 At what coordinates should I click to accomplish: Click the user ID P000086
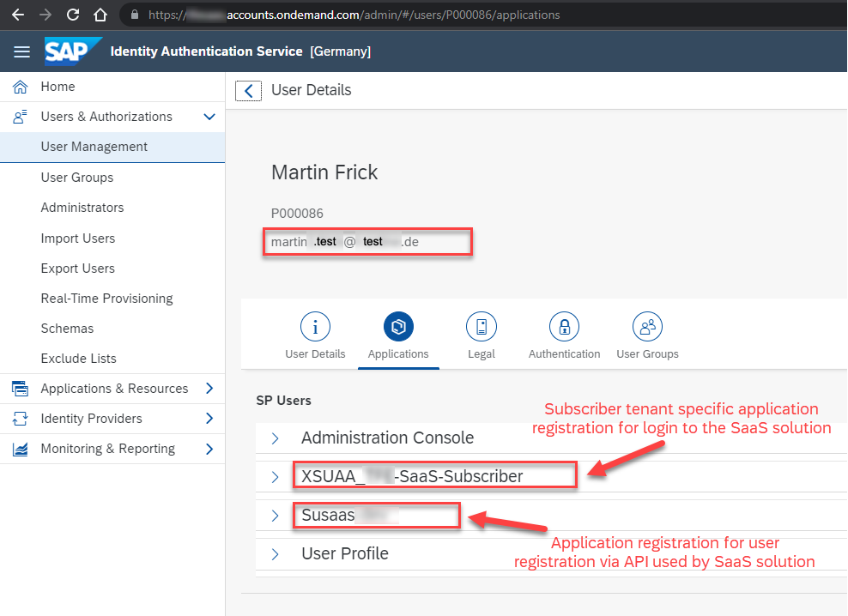tap(297, 214)
